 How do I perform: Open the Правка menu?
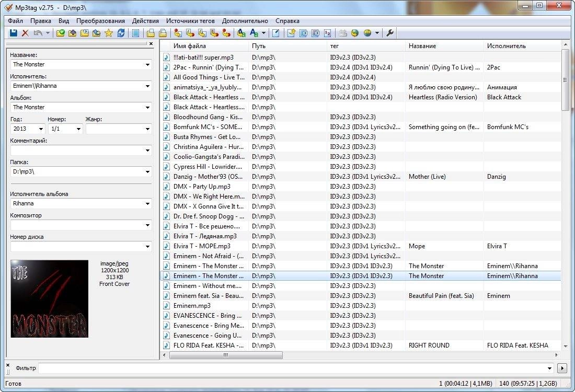[41, 21]
